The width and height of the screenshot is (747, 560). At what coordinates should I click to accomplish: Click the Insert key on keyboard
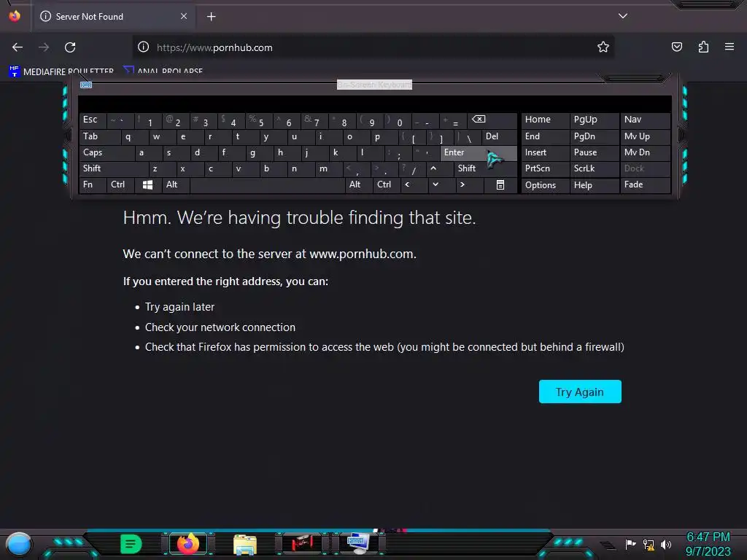tap(545, 152)
